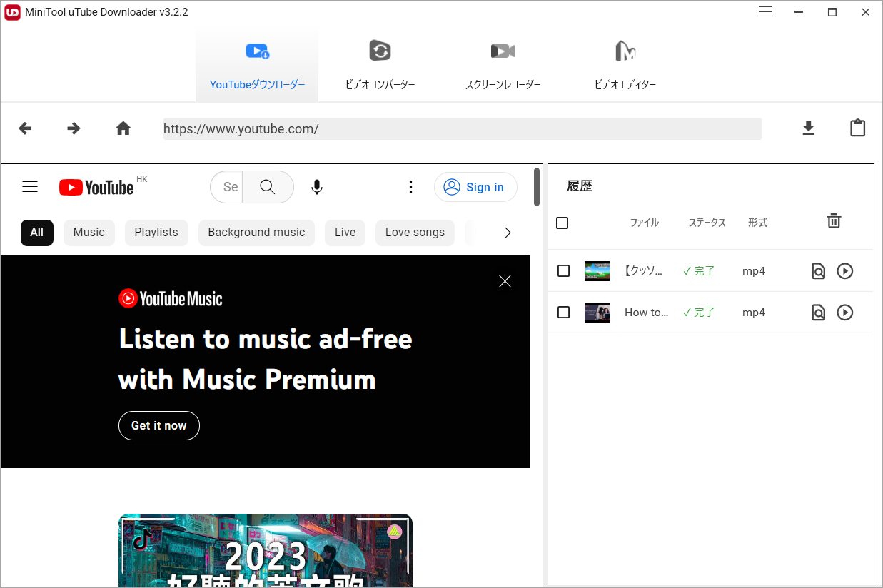Tick the checkbox for How to... video
Image resolution: width=883 pixels, height=588 pixels.
(x=563, y=313)
